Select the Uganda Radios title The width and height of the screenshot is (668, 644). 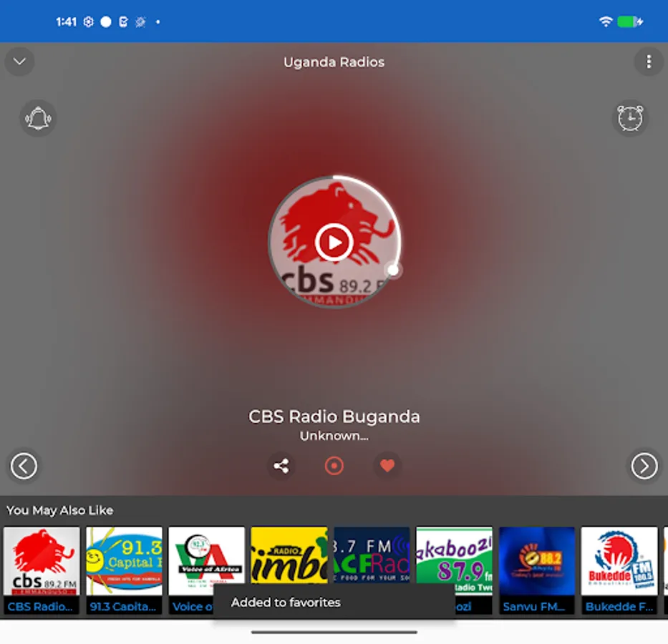334,62
